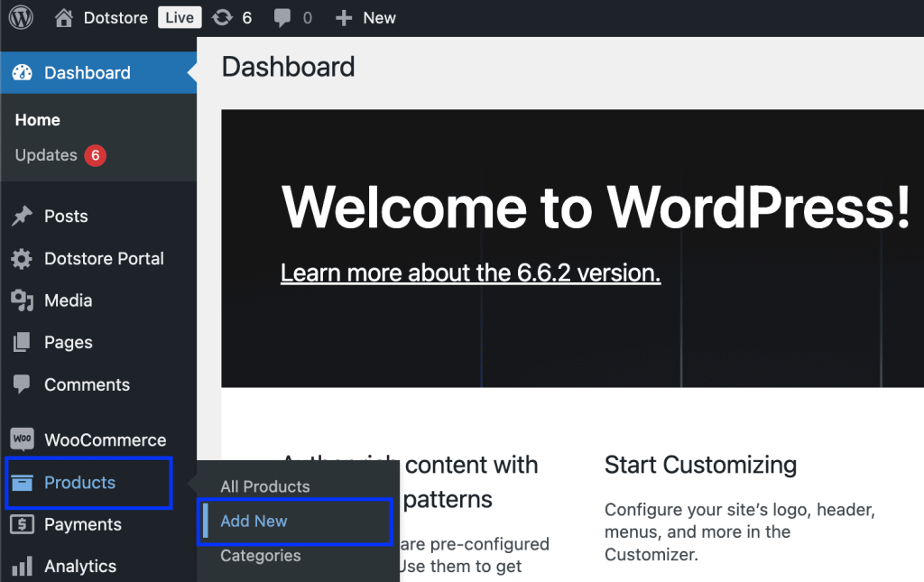Open the Updates submenu item
This screenshot has height=582, width=924.
(x=46, y=155)
